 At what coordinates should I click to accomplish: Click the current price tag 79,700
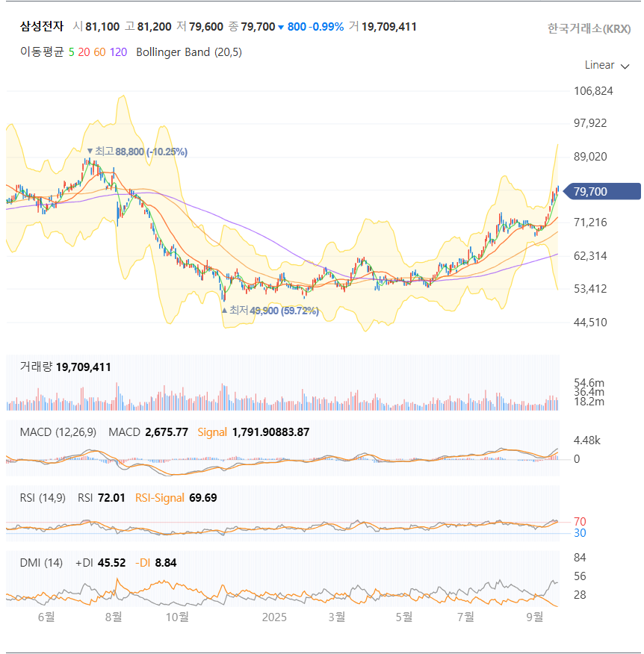[x=602, y=191]
